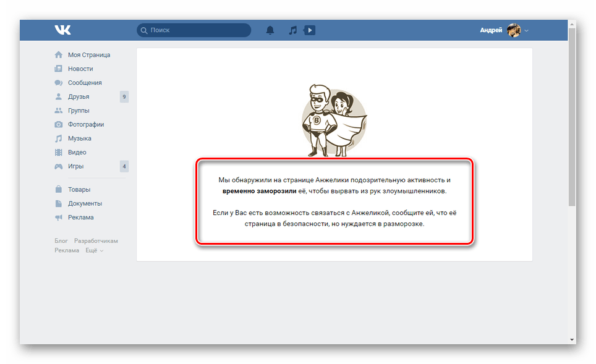Open Документы section
The width and height of the screenshot is (596, 364).
(85, 203)
